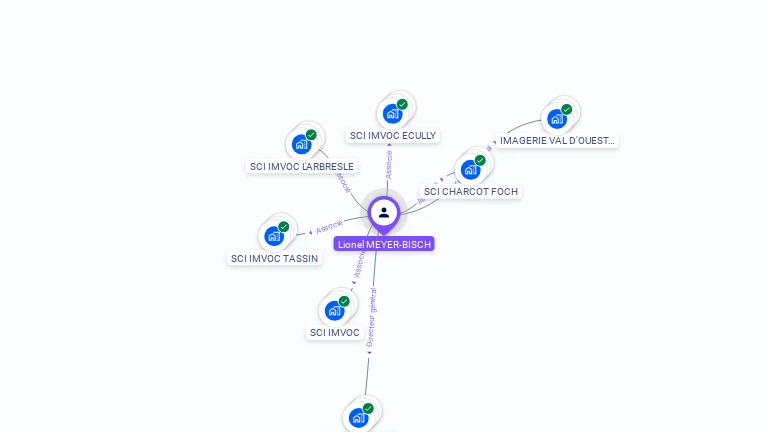The height and width of the screenshot is (432, 768).
Task: Open the IMAGERIE VAL D'OUEST company icon
Action: pyautogui.click(x=557, y=119)
